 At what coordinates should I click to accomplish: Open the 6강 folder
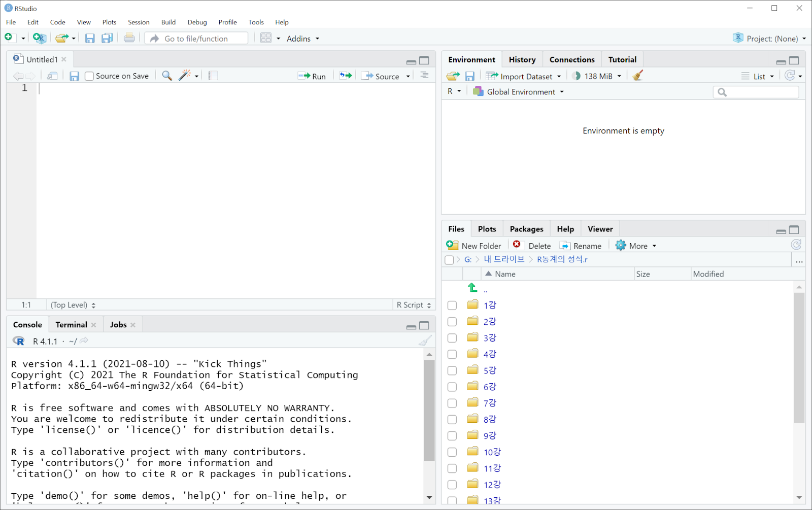(x=489, y=387)
